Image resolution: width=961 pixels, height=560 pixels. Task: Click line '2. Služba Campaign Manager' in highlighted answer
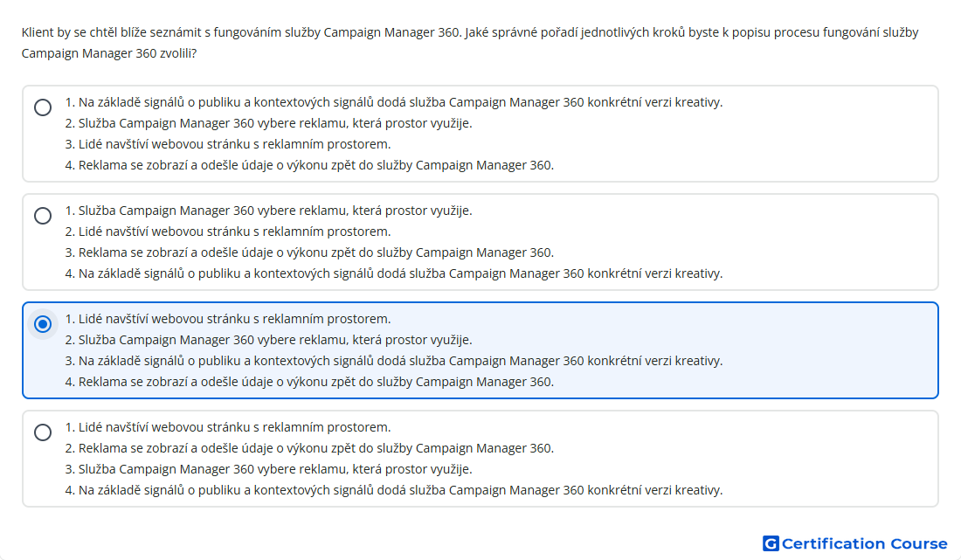coord(268,340)
